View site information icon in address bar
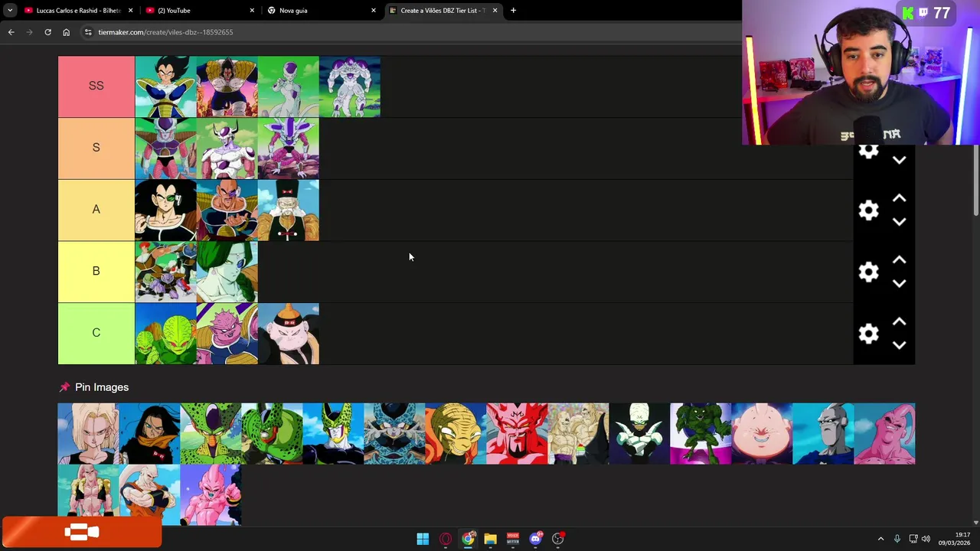This screenshot has height=551, width=980. [x=88, y=32]
